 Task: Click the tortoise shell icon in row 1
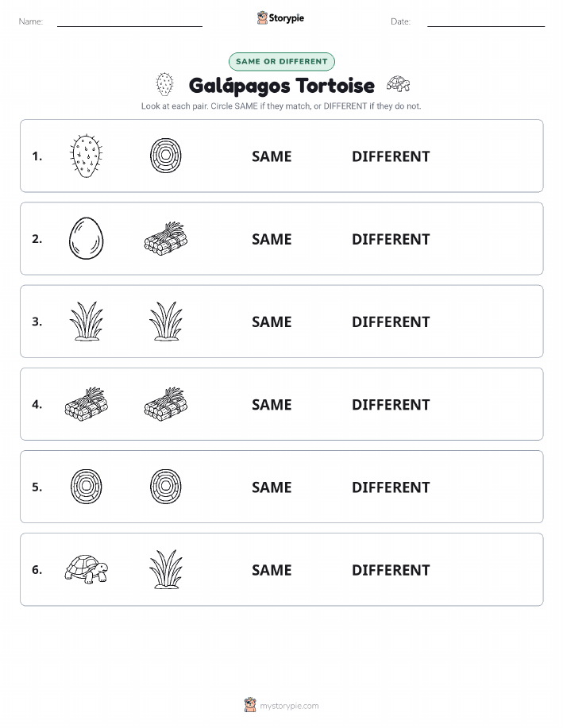pyautogui.click(x=166, y=156)
